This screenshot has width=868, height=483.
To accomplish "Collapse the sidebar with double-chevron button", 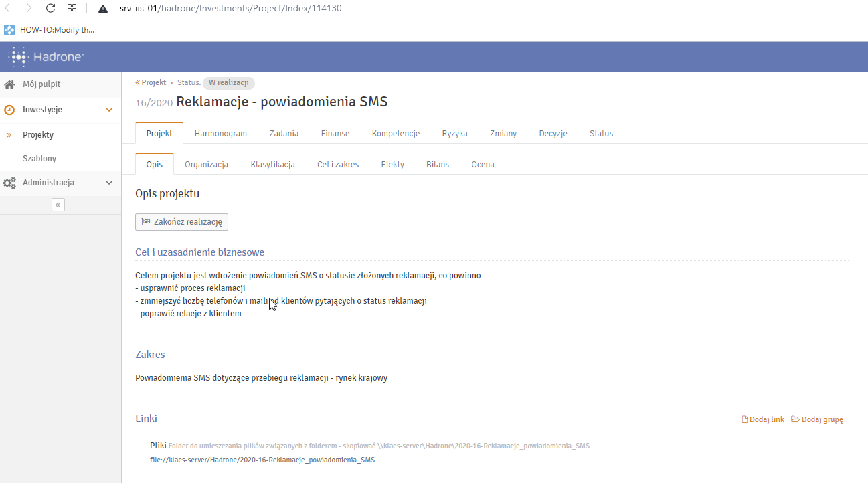I will point(58,205).
